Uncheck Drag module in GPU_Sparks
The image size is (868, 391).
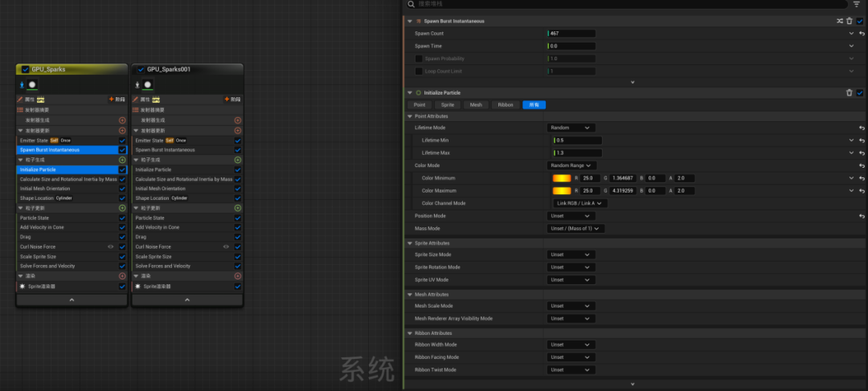(122, 237)
